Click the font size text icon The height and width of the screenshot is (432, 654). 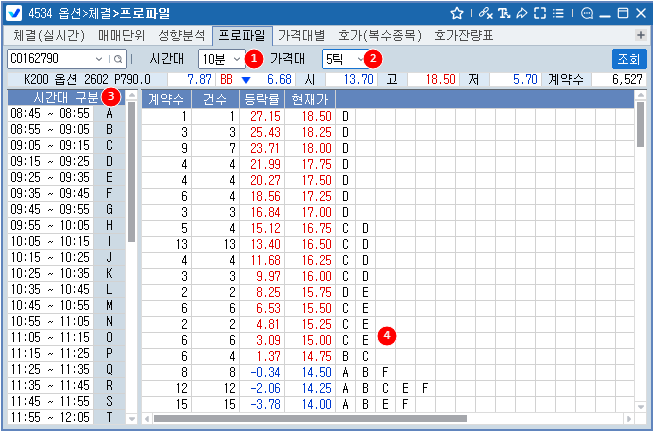point(503,13)
